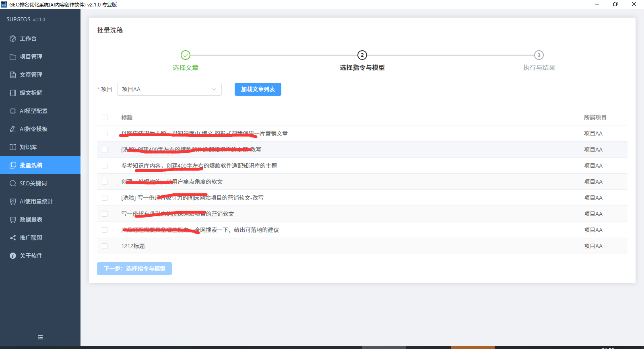This screenshot has width=644, height=349.
Task: Click the 文章管理 document icon
Action: point(13,75)
